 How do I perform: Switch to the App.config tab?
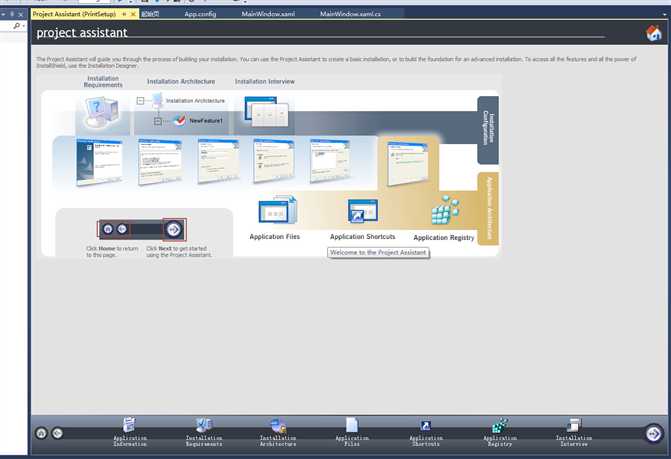click(200, 14)
